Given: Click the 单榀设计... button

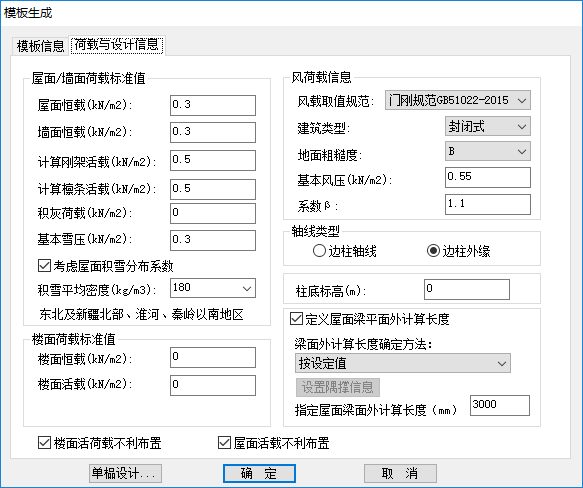Looking at the screenshot, I should [125, 473].
